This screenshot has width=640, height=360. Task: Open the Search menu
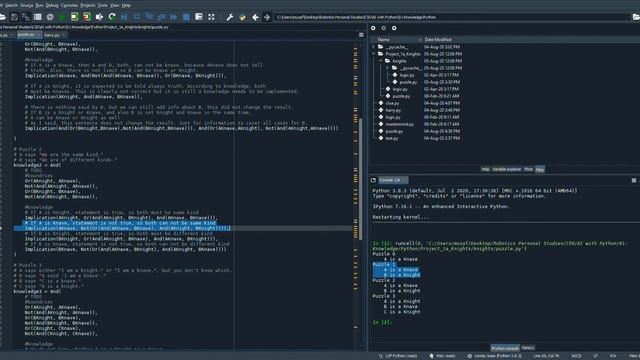[x=11, y=5]
